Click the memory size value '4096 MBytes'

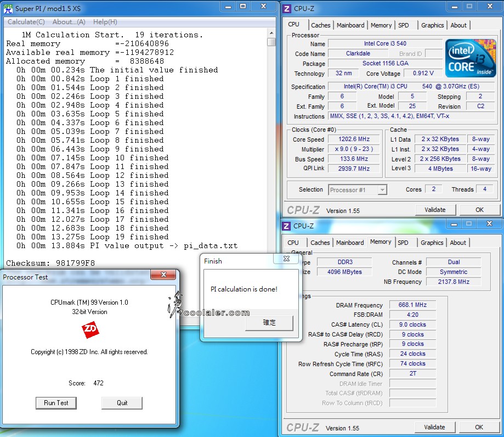344,272
